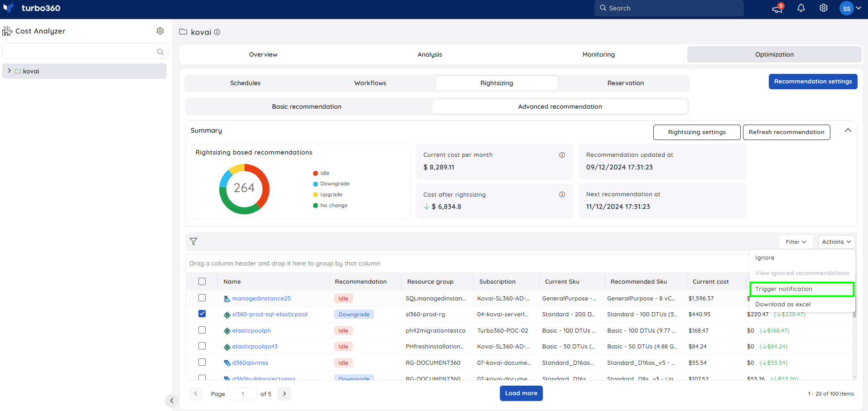This screenshot has width=868, height=411.
Task: Go to the previous page arrow
Action: [196, 394]
